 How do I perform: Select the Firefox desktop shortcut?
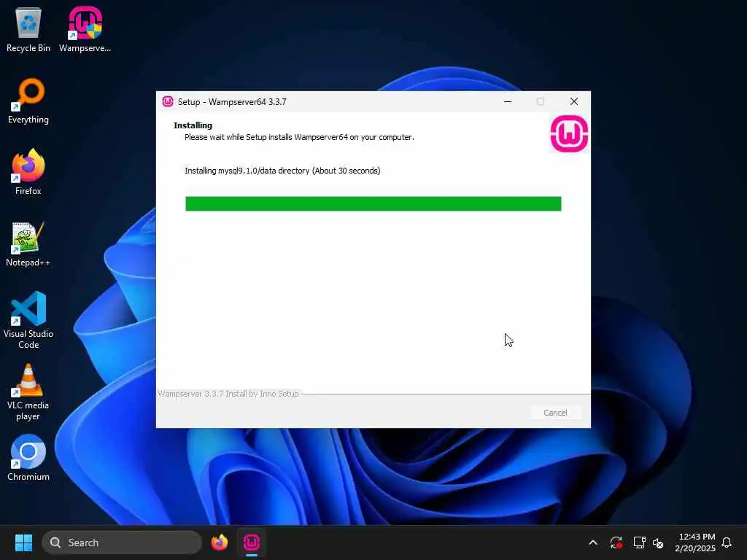28,172
